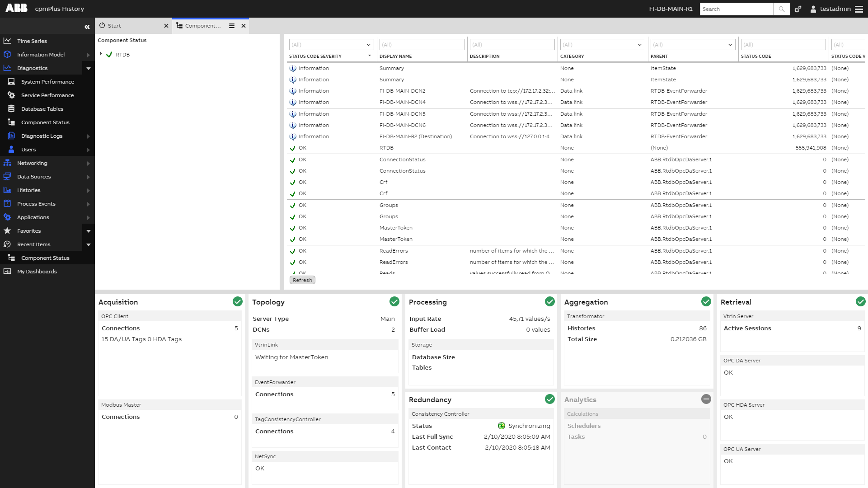Sort by Status Code column header

pyautogui.click(x=756, y=56)
